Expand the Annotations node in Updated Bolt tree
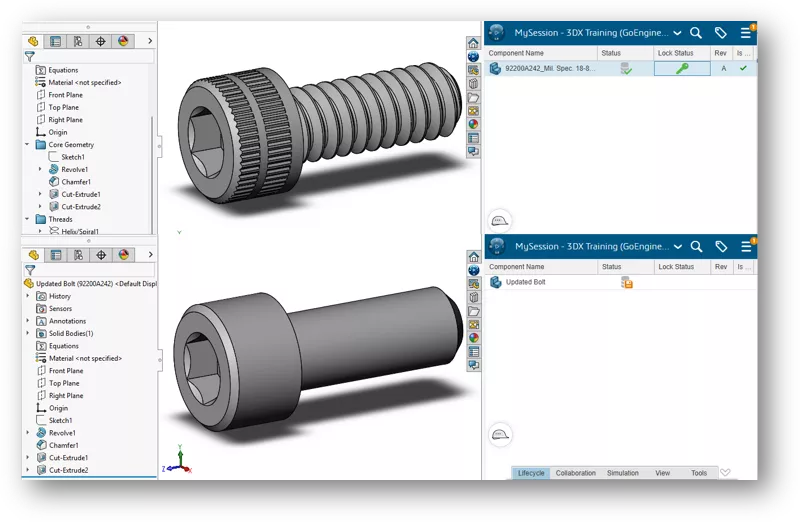This screenshot has height=522, width=800. click(x=28, y=321)
